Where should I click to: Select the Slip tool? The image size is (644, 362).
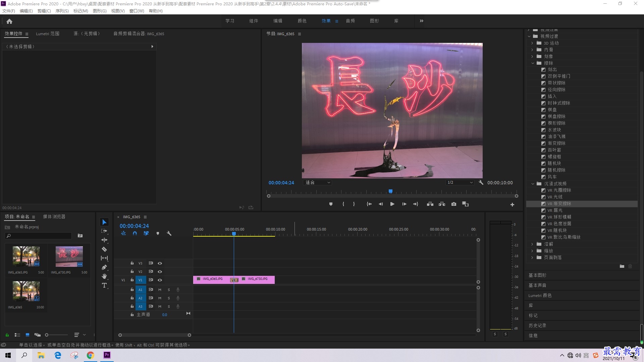[x=104, y=258]
